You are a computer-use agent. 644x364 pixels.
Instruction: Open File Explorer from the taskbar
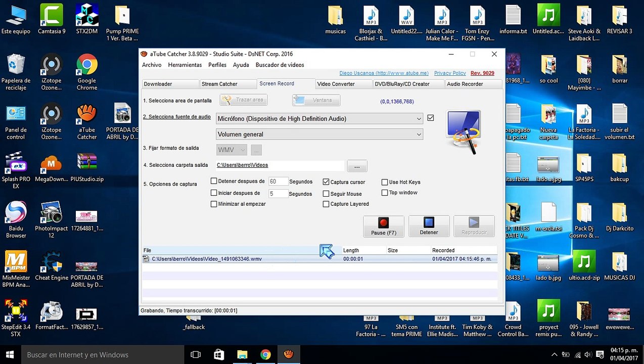pyautogui.click(x=242, y=354)
